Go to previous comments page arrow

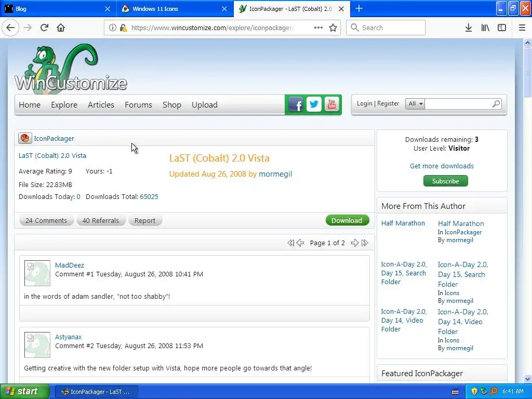click(x=300, y=243)
